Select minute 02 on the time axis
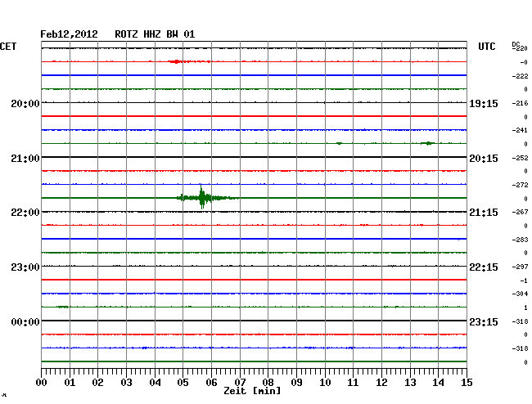532x404 pixels. (97, 382)
